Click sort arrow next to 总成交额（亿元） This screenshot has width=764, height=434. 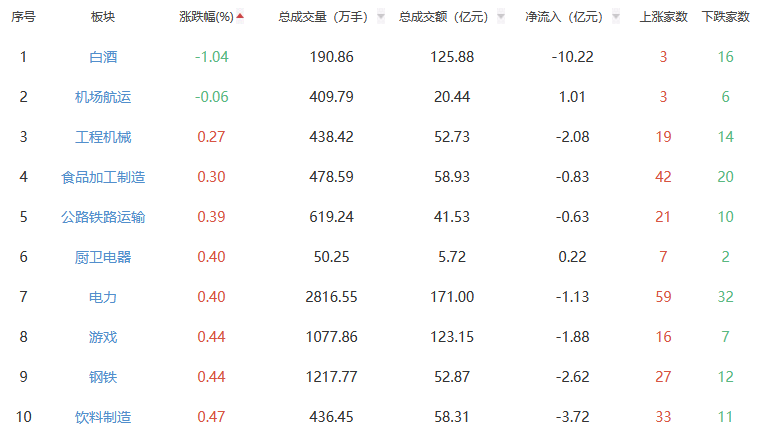(x=501, y=17)
